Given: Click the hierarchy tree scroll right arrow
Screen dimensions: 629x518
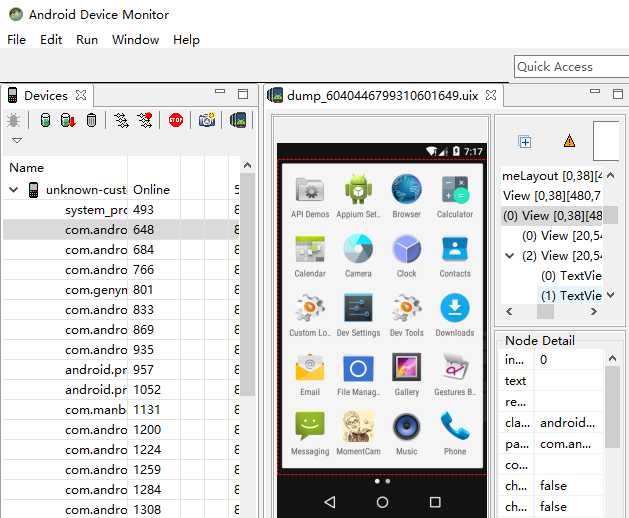Looking at the screenshot, I should (594, 311).
